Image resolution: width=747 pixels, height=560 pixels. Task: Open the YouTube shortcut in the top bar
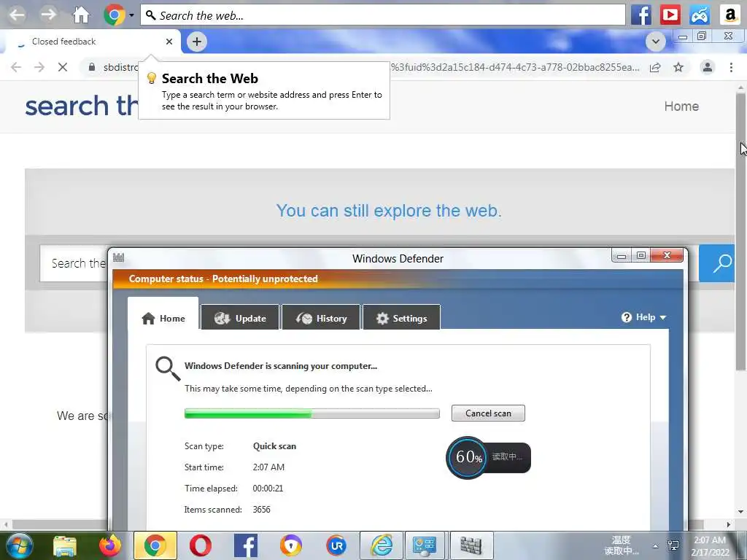670,15
